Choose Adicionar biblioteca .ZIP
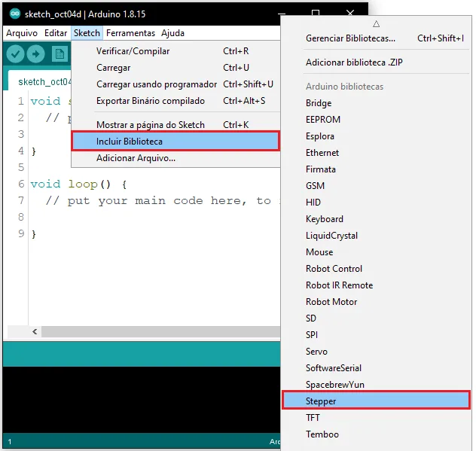The width and height of the screenshot is (476, 451). point(377,62)
